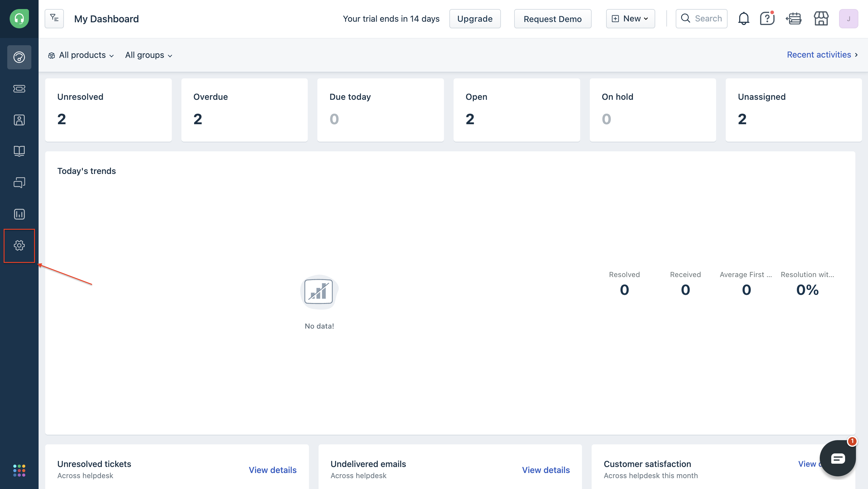Open the help question mark icon
The height and width of the screenshot is (489, 868).
pos(767,18)
